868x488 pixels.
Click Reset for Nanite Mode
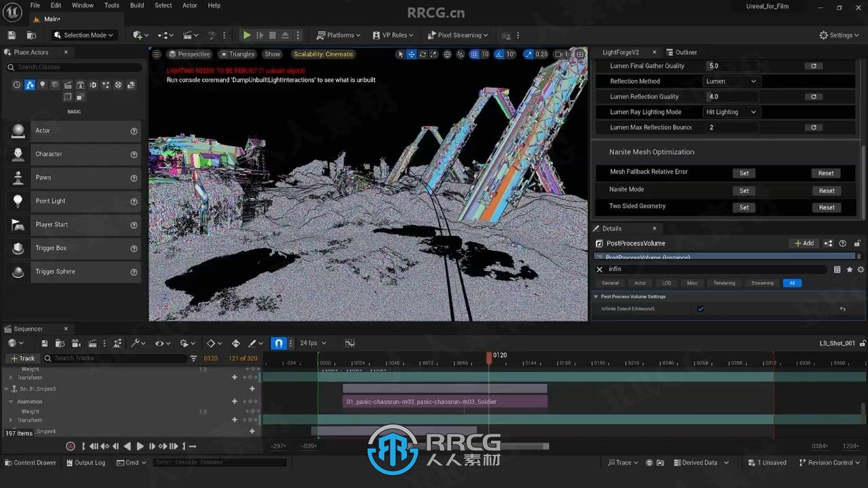click(827, 191)
